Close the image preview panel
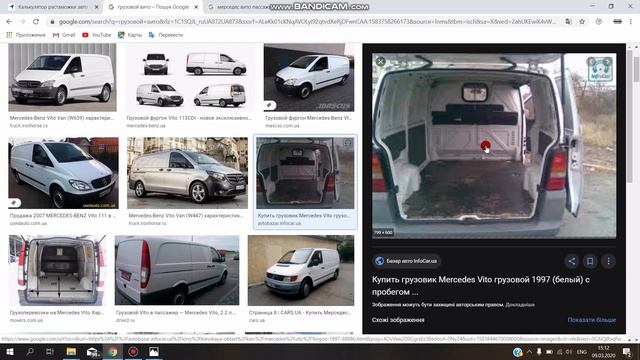The height and width of the screenshot is (360, 640). point(380,61)
